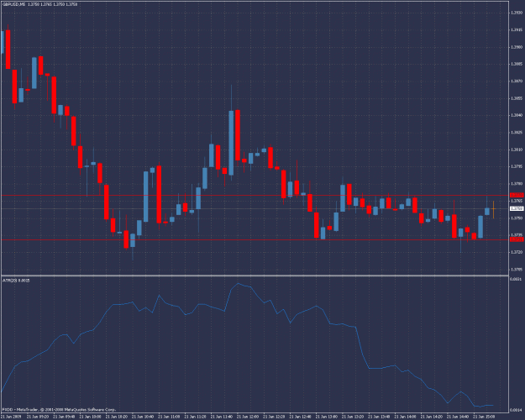Screen dimensions: 525x420
Task: Click the 0.0014 ATR scale value
Action: 516,410
